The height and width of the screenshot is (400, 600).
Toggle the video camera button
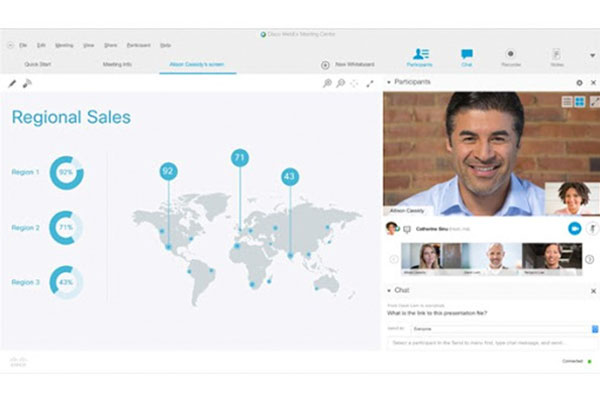point(574,228)
